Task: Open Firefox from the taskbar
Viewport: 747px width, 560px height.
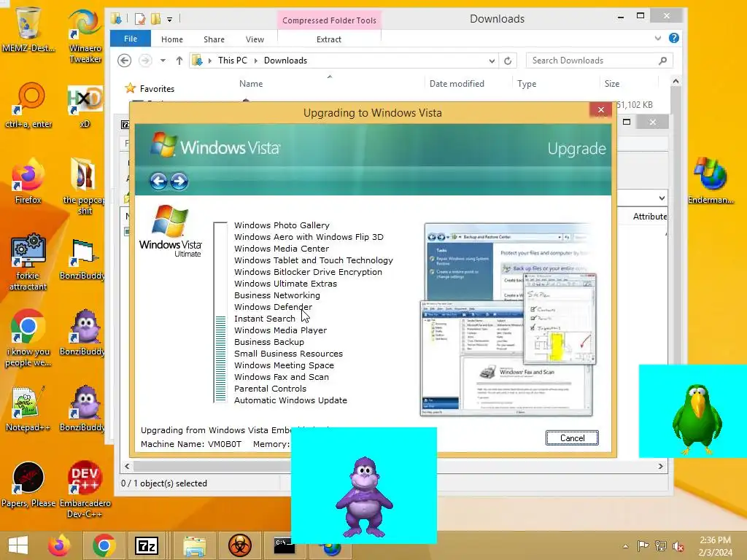Action: click(58, 545)
